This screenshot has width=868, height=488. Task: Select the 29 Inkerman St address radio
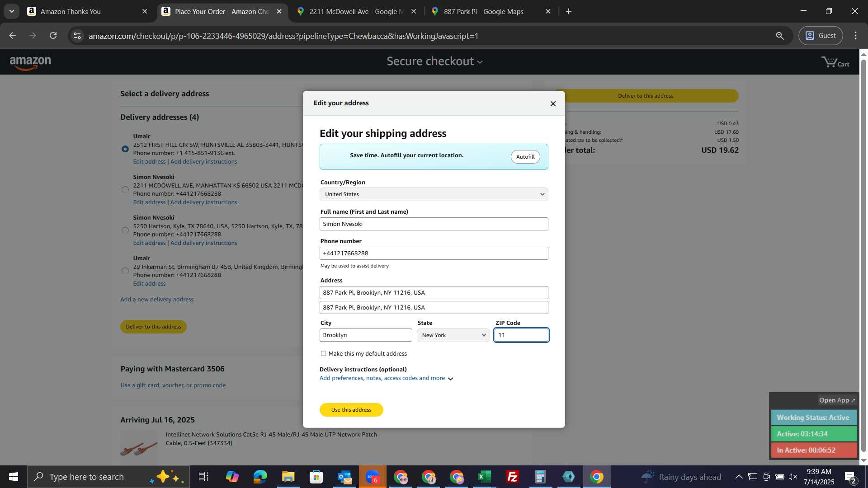[125, 271]
